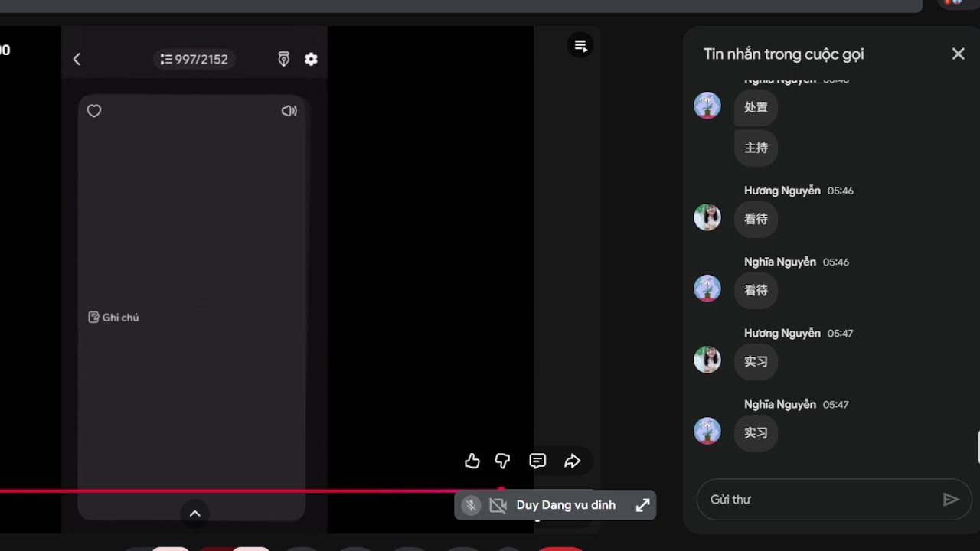The image size is (980, 551).
Task: Click Hương Nguyễn's 实习 message
Action: pyautogui.click(x=756, y=361)
